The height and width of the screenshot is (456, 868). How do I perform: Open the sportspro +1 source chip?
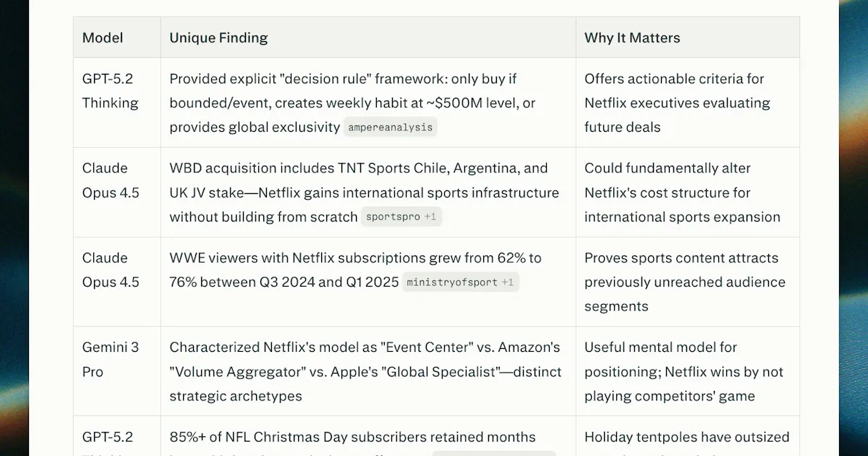pyautogui.click(x=401, y=216)
